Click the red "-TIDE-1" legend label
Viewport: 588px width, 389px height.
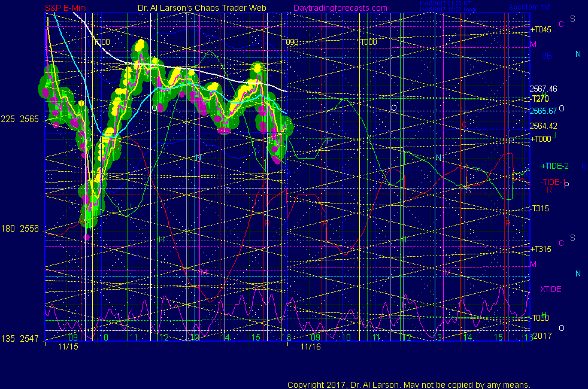[x=553, y=182]
